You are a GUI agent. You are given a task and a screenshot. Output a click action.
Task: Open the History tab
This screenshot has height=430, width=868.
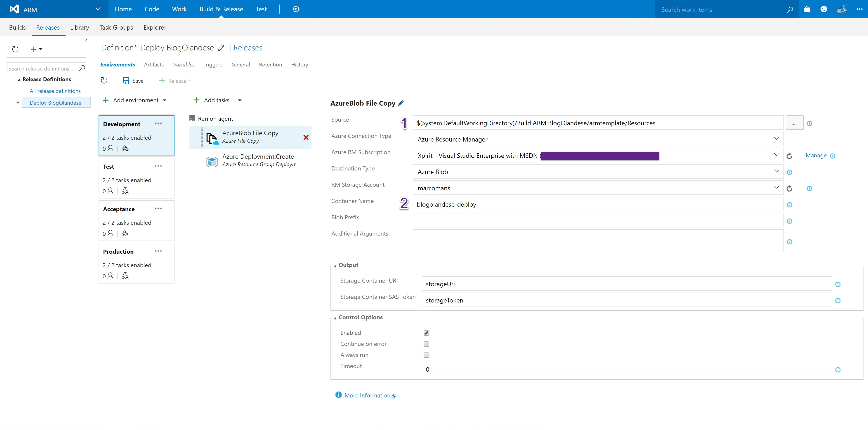tap(300, 64)
